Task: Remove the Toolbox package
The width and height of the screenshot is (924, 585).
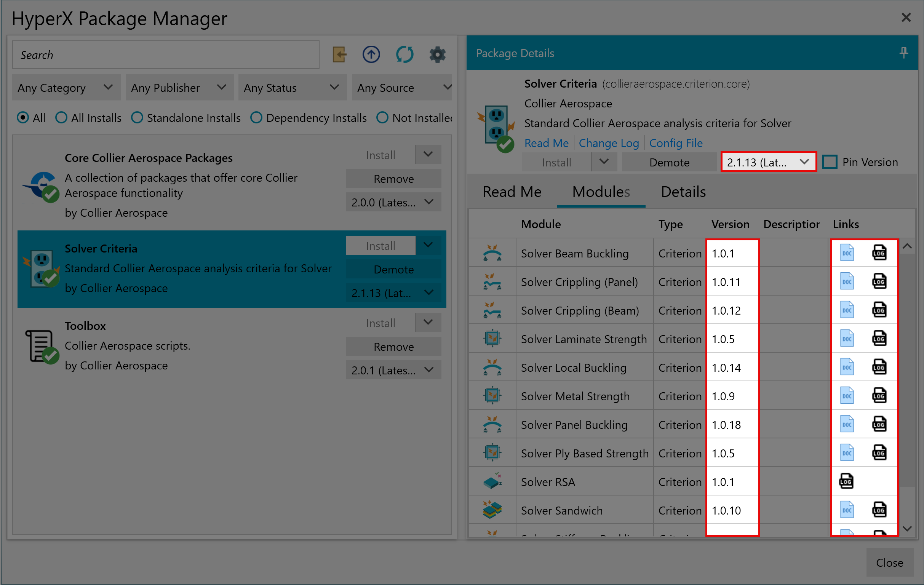Action: (393, 347)
